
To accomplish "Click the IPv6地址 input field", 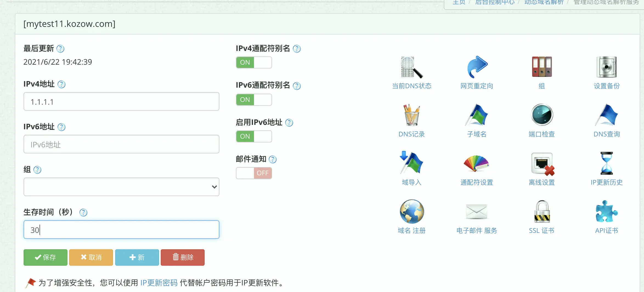I will coord(121,144).
